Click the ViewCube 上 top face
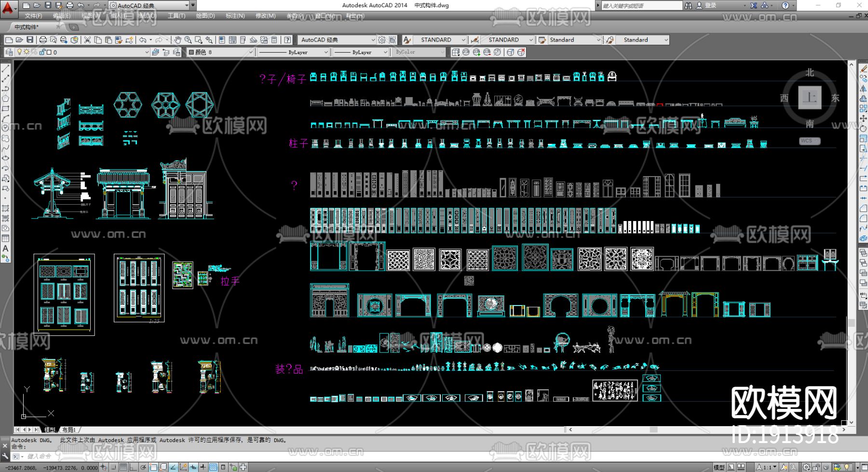 [x=809, y=97]
